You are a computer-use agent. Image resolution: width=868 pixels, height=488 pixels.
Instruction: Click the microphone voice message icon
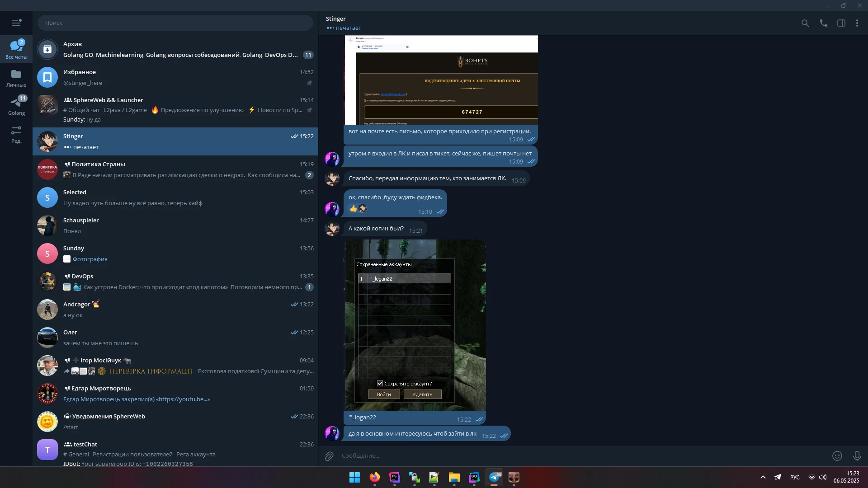857,456
